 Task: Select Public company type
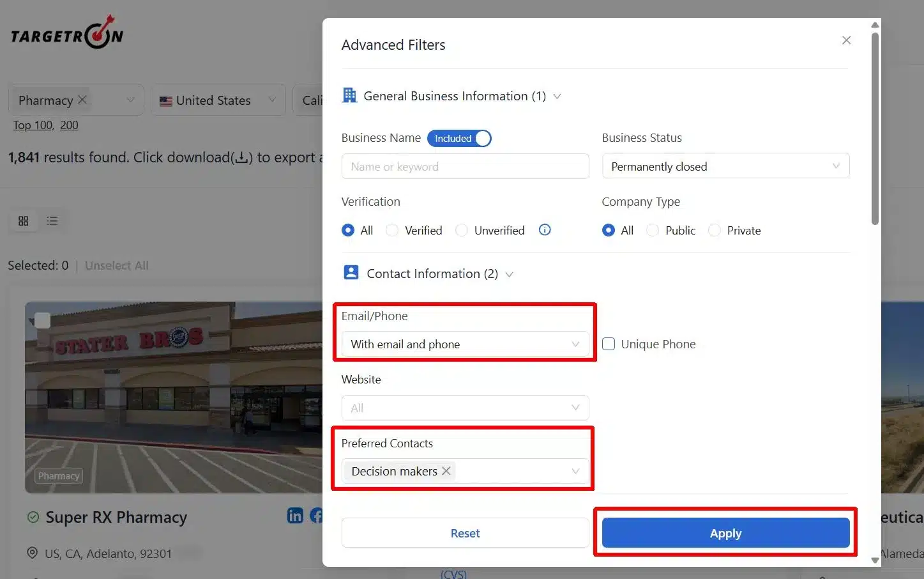tap(653, 230)
